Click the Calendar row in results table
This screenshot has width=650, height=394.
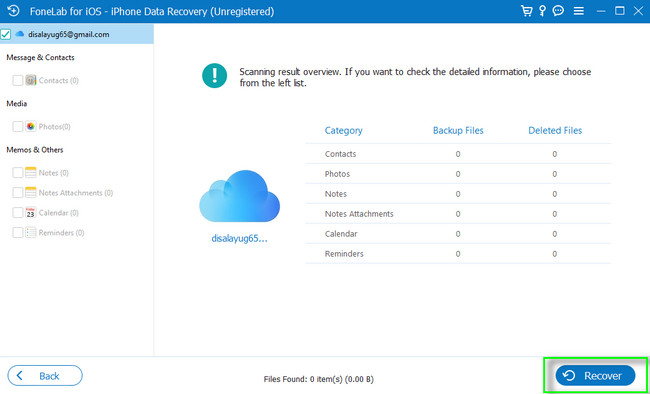click(x=458, y=233)
